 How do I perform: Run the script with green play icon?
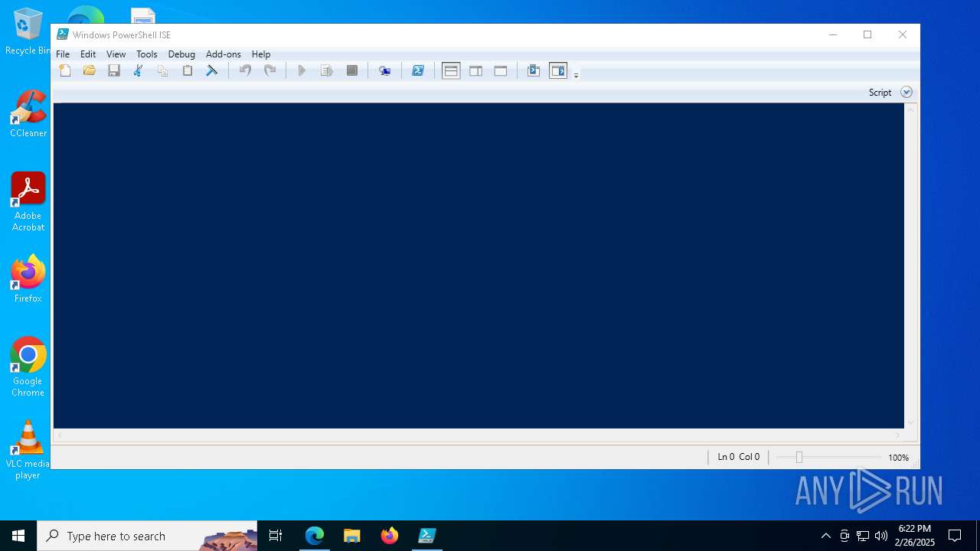pyautogui.click(x=302, y=70)
